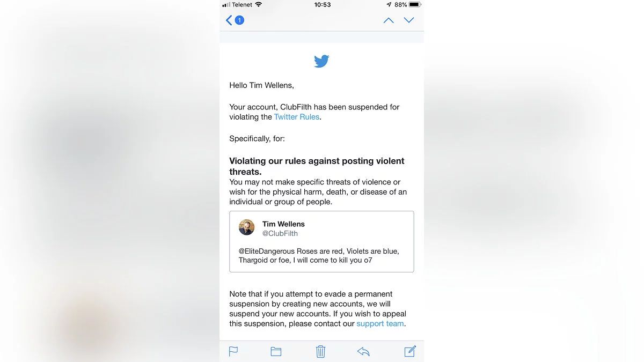The height and width of the screenshot is (362, 644).
Task: Tap Tim Wellens profile avatar in tweet
Action: (x=247, y=227)
